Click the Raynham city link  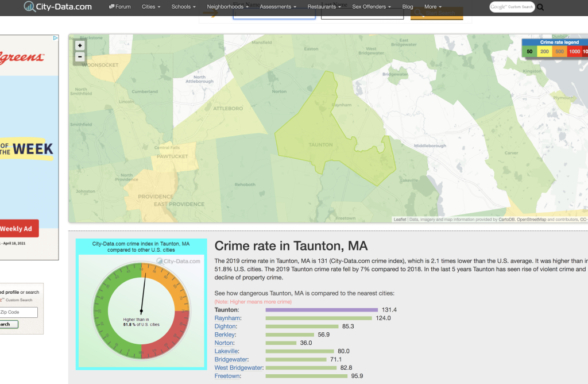[x=227, y=318]
